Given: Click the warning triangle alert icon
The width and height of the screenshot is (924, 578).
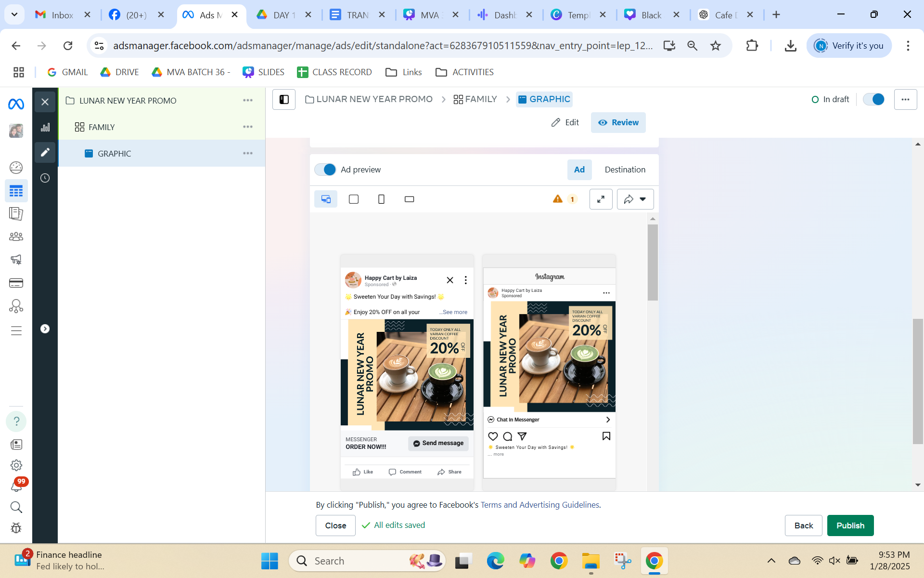Looking at the screenshot, I should [x=558, y=199].
